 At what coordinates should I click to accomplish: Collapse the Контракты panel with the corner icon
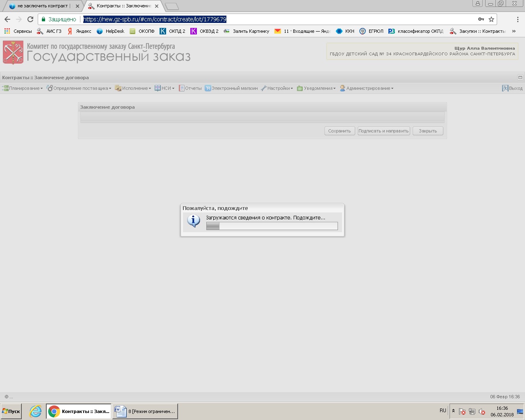click(x=520, y=77)
